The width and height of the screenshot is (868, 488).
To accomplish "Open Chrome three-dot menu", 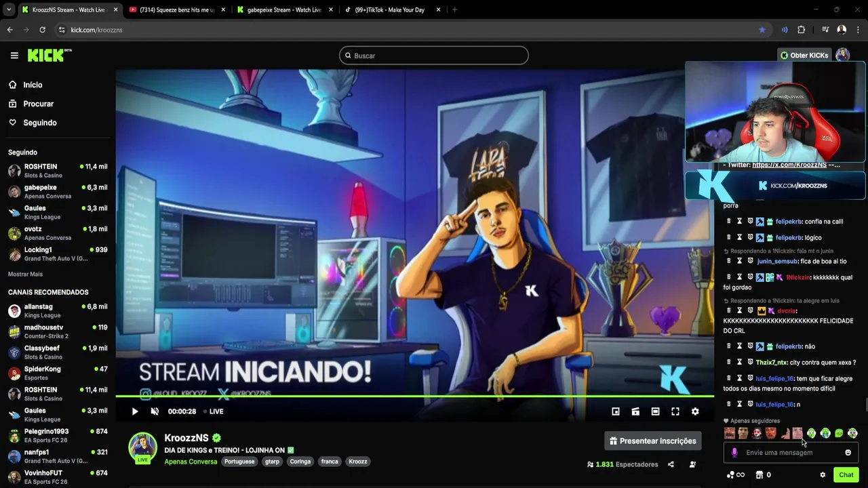I will 859,30.
